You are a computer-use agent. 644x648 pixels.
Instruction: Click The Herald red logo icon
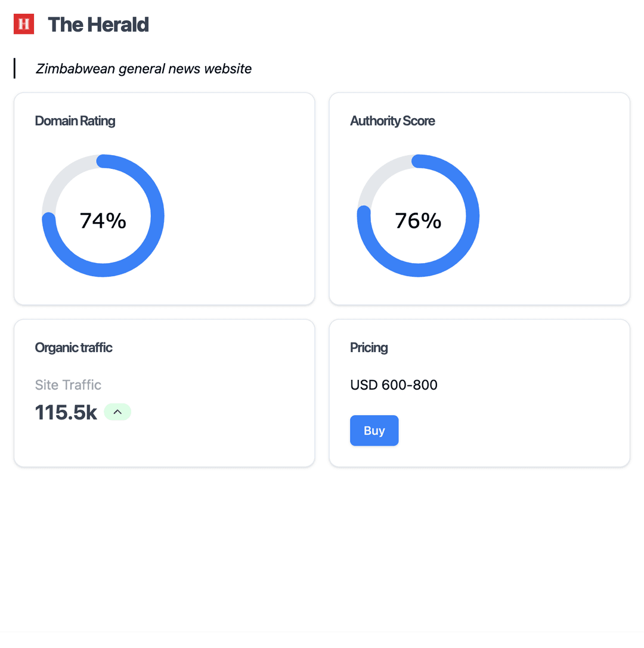pos(24,24)
